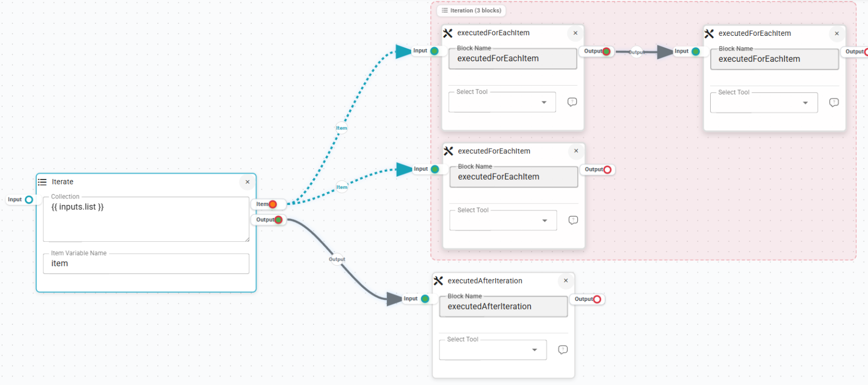The width and height of the screenshot is (868, 385).
Task: Remove the upper-left executedForEachItem block with its X
Action: coord(576,33)
